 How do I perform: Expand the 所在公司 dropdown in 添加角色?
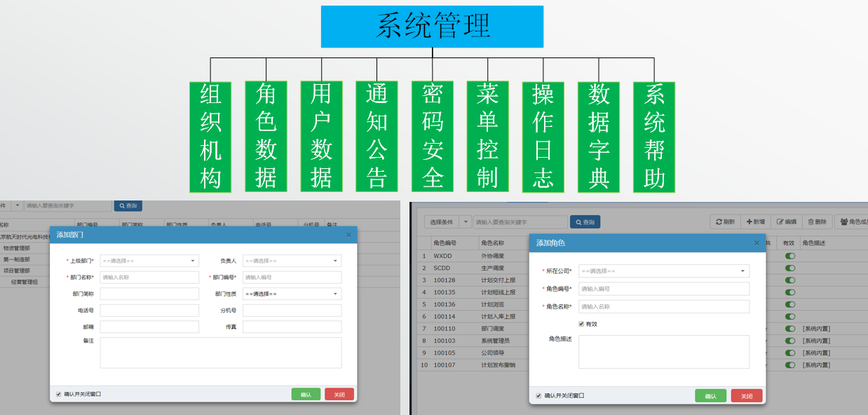[x=663, y=271]
